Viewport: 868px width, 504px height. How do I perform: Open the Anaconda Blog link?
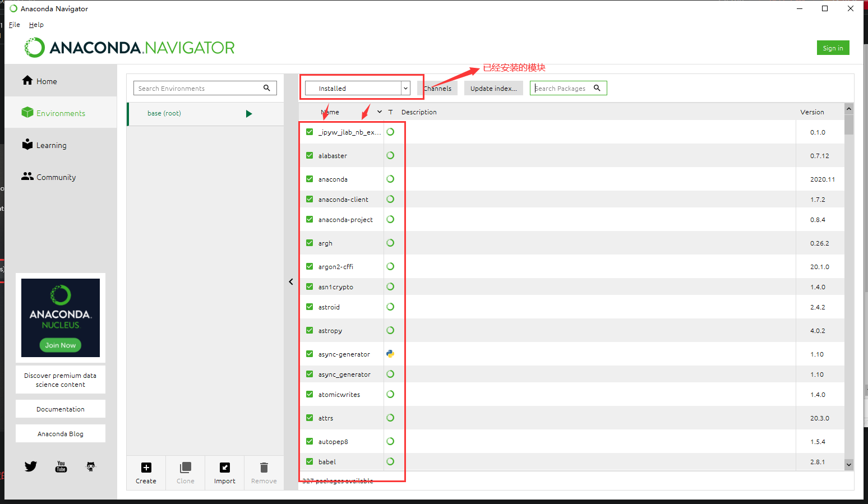[61, 433]
